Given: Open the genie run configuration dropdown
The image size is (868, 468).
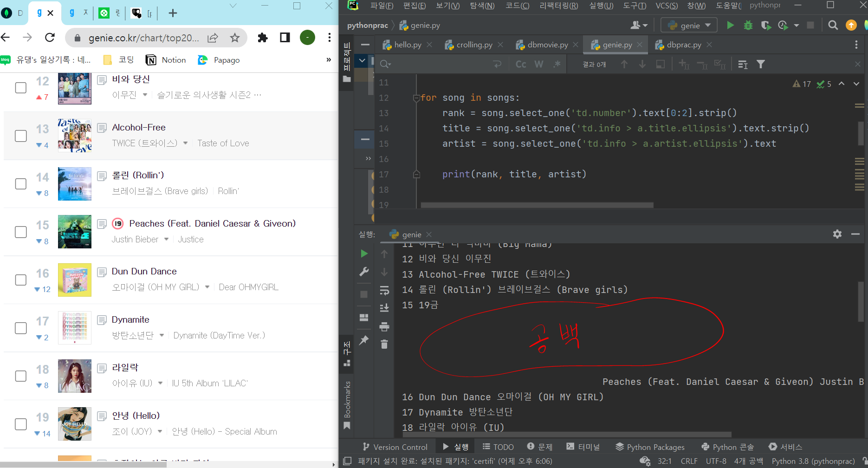Looking at the screenshot, I should [689, 25].
